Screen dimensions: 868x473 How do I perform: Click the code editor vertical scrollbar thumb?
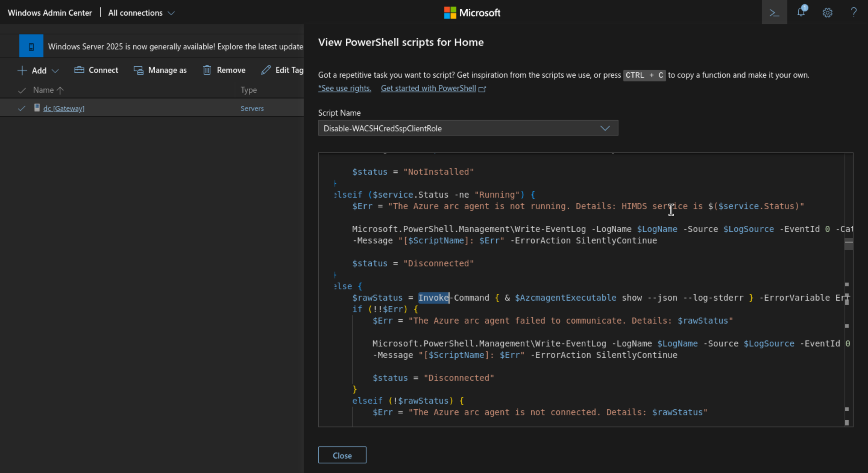(x=849, y=244)
